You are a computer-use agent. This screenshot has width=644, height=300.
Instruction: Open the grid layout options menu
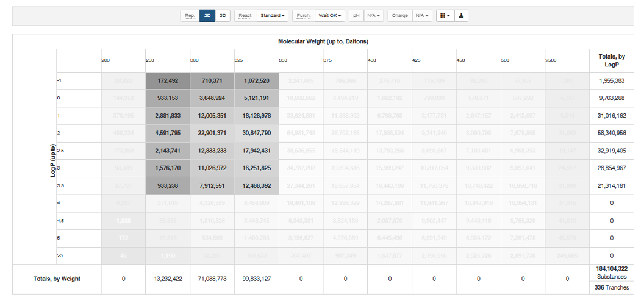tap(445, 16)
